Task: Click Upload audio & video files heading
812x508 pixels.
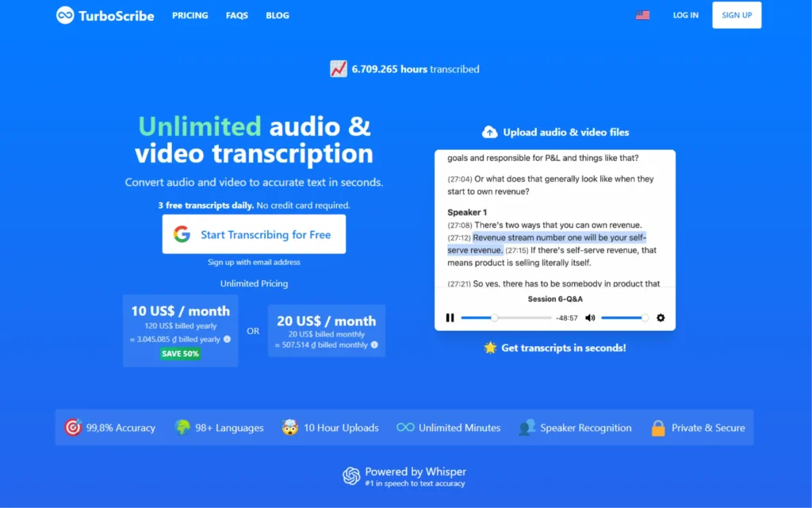Action: pyautogui.click(x=566, y=133)
